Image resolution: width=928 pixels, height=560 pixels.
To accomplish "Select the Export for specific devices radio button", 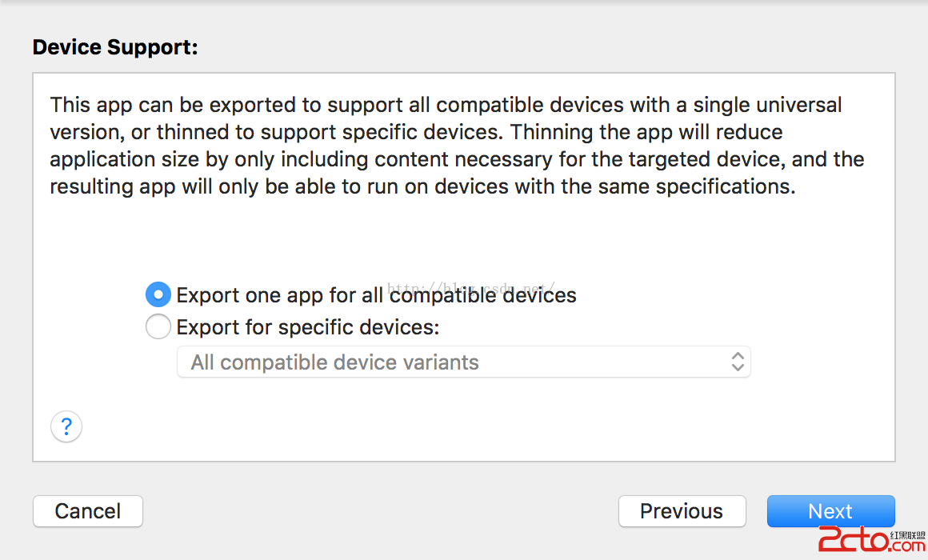I will pyautogui.click(x=158, y=327).
